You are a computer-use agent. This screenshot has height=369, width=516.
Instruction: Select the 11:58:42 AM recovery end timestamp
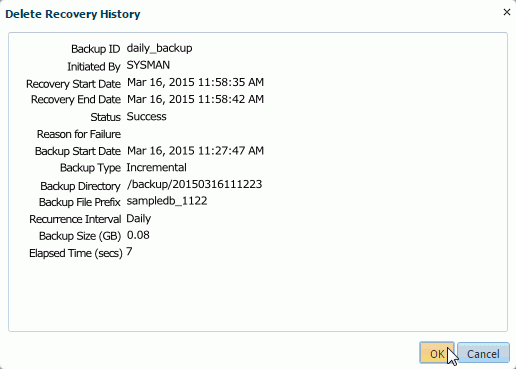[x=195, y=99]
